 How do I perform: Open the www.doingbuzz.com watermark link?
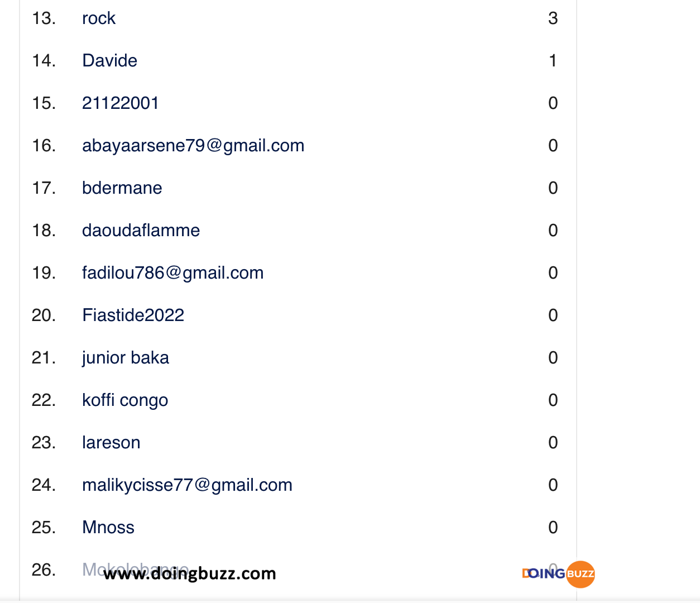tap(190, 573)
